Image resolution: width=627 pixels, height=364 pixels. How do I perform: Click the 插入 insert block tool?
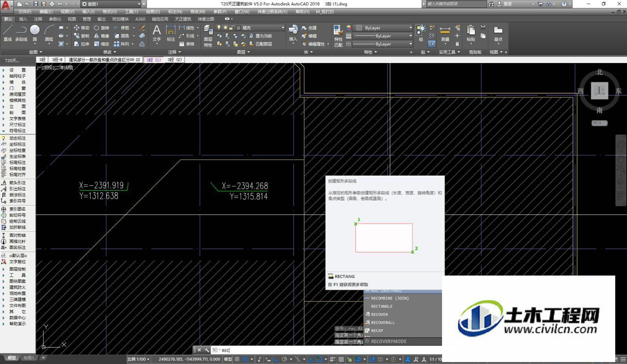293,33
